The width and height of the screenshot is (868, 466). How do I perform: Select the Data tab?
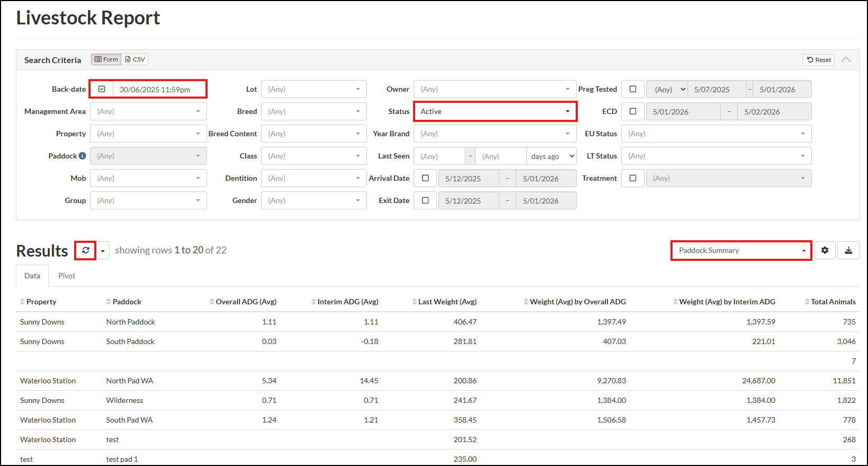point(32,276)
